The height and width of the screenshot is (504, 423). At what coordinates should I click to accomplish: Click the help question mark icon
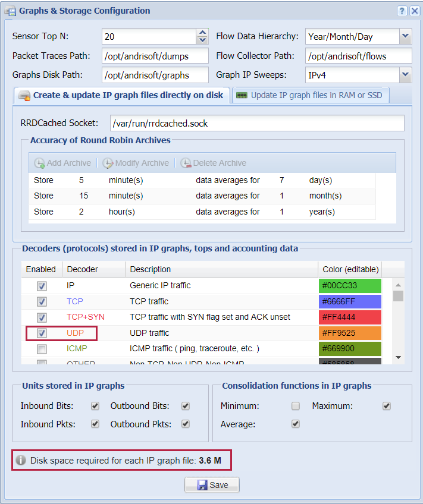[402, 11]
